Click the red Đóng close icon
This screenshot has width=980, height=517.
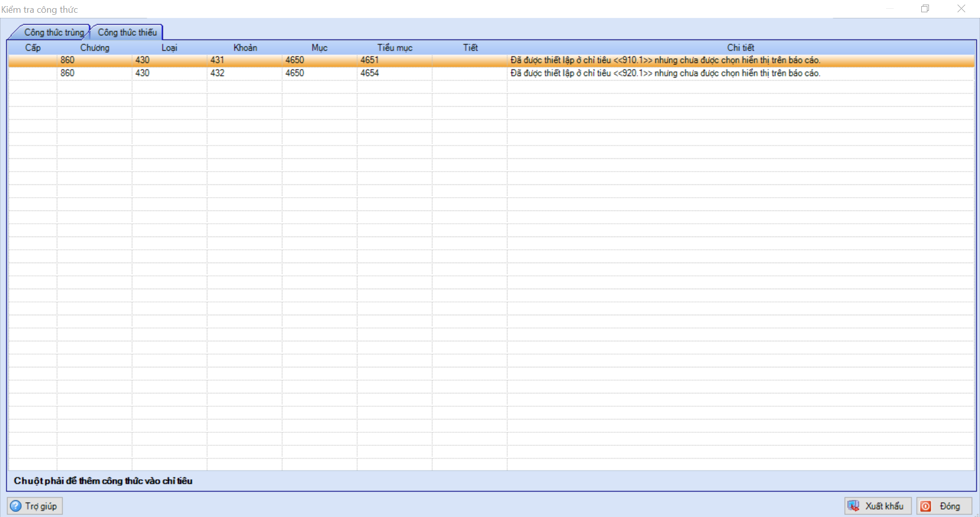click(x=926, y=506)
